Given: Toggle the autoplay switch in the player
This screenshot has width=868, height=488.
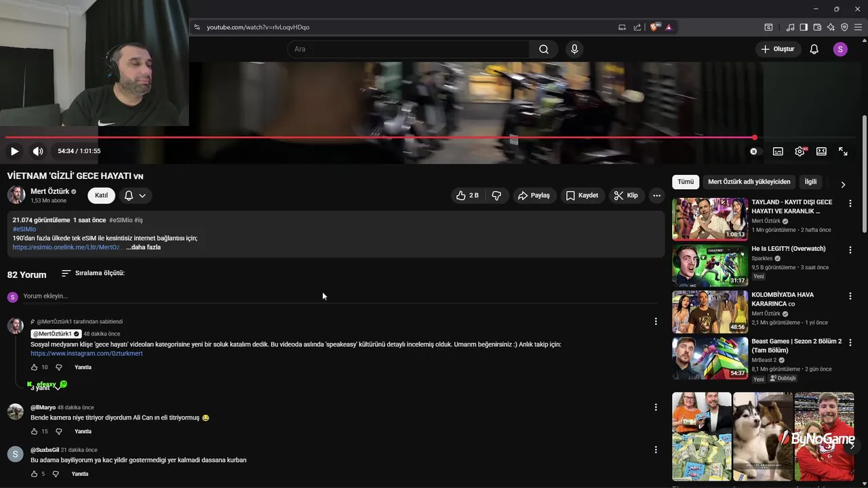Looking at the screenshot, I should [x=754, y=151].
